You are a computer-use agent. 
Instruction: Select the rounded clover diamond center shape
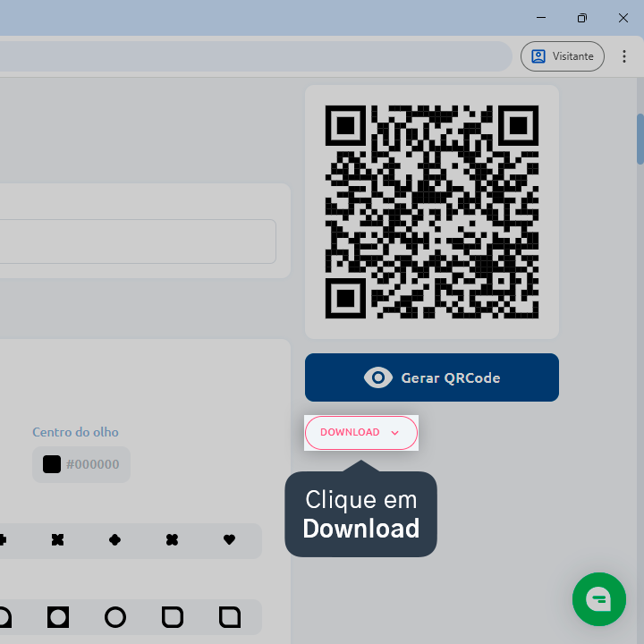point(114,539)
